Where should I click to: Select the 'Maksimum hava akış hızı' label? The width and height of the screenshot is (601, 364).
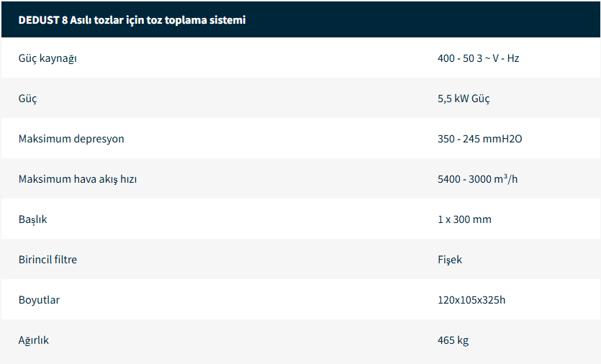pos(78,179)
